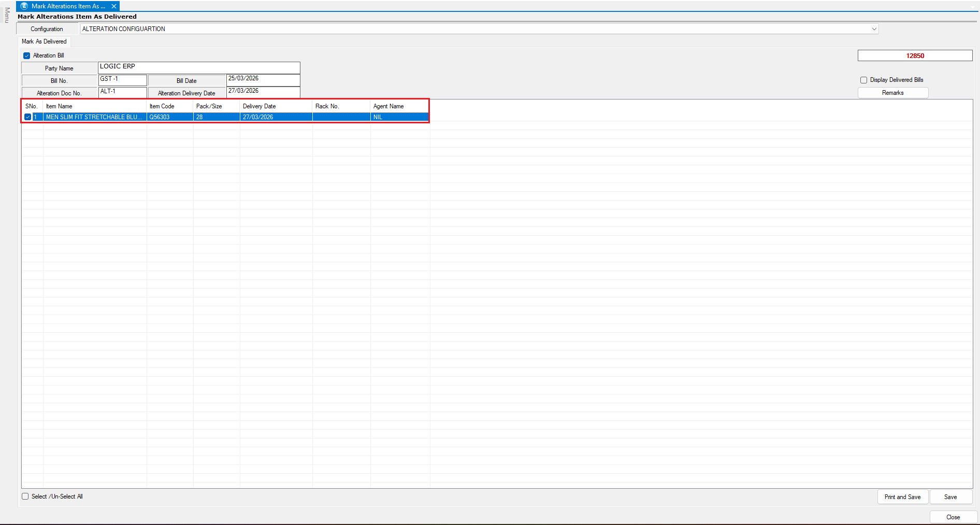Close the Mark Alterations Item tab
980x525 pixels.
pos(114,6)
